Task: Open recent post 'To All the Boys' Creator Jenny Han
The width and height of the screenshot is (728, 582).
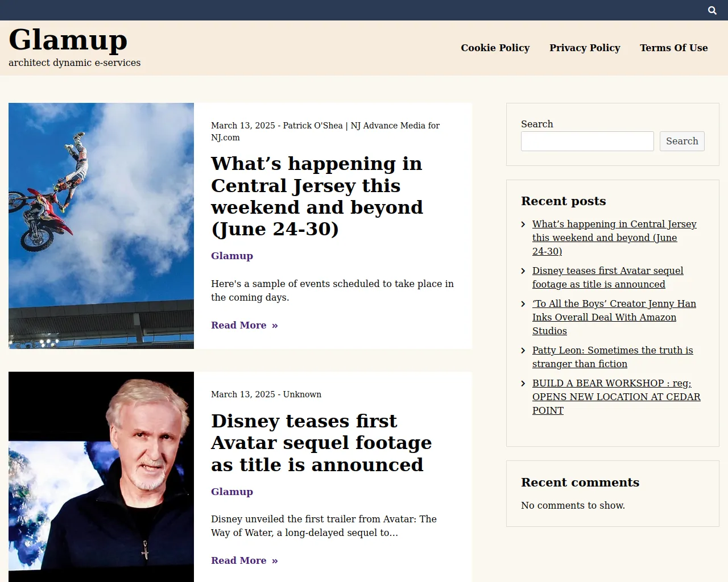Action: (614, 317)
